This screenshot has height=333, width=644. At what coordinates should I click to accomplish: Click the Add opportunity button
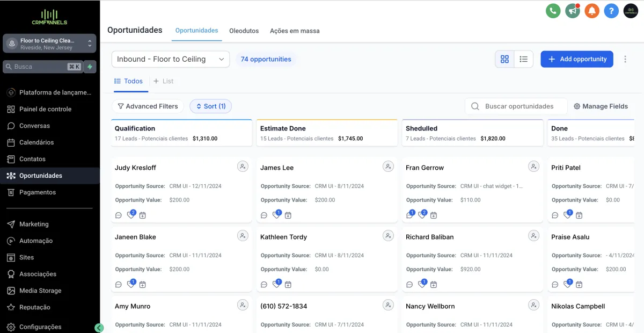point(577,59)
